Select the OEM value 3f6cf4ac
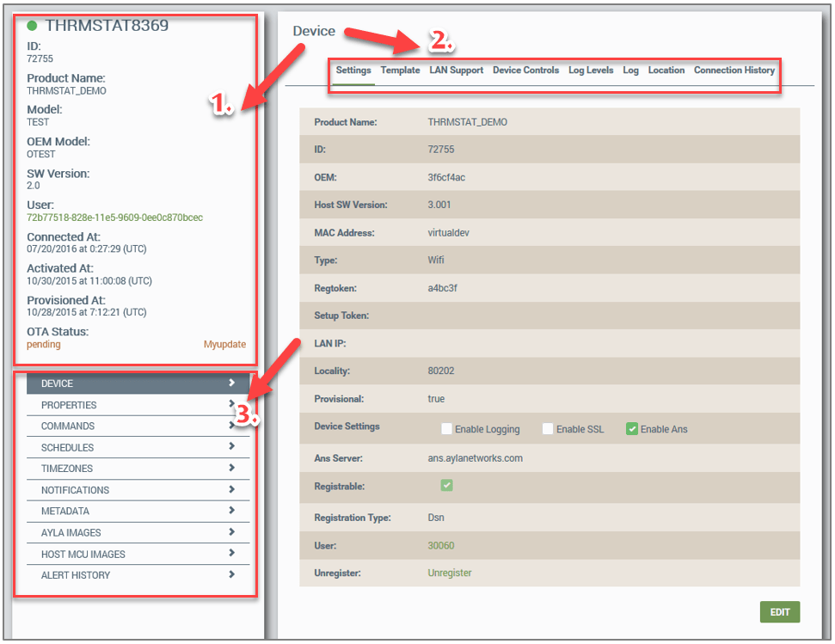This screenshot has height=644, width=835. (x=446, y=177)
